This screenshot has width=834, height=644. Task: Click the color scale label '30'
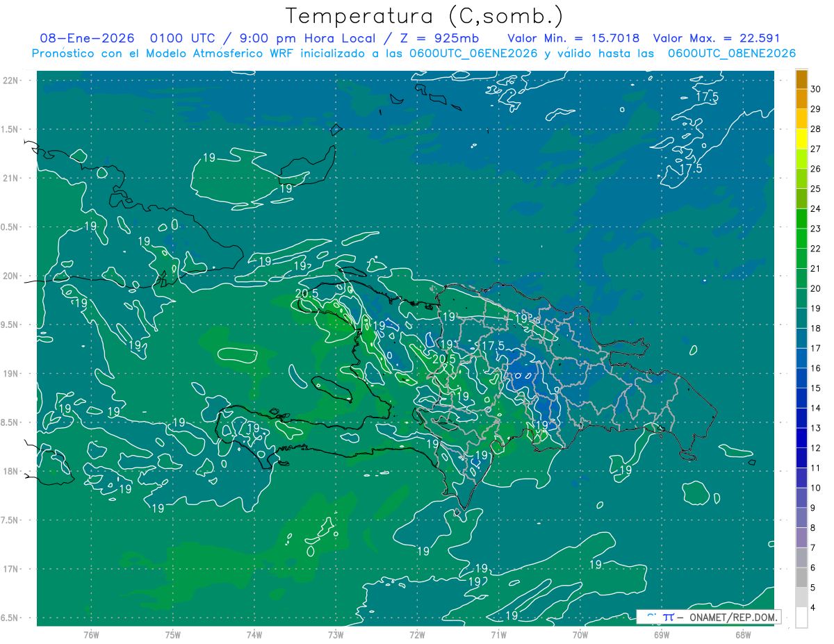tap(816, 88)
